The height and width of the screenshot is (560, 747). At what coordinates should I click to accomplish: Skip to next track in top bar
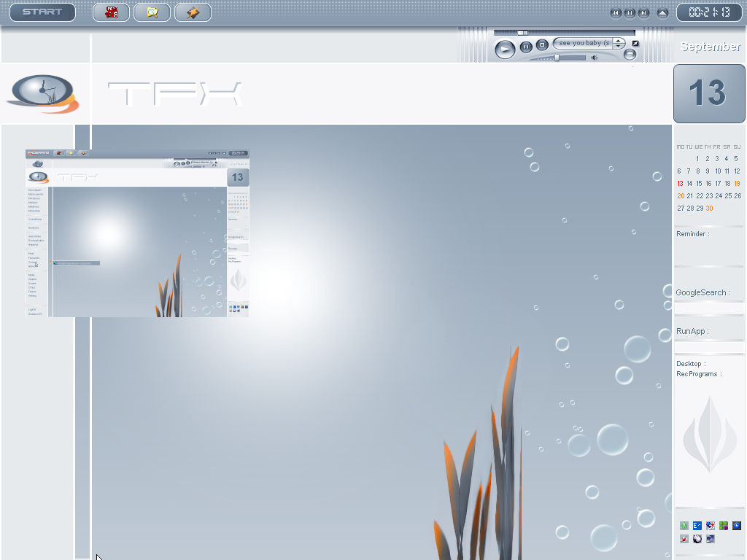point(643,13)
